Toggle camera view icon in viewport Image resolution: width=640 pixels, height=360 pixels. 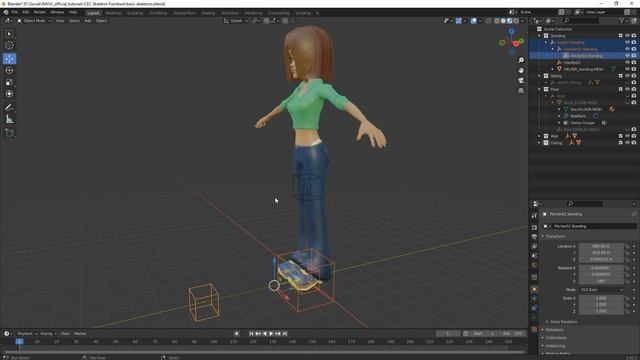[x=521, y=80]
